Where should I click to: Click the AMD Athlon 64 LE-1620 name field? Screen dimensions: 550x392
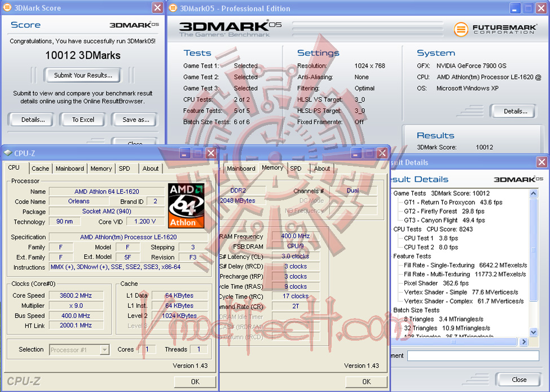tap(107, 191)
